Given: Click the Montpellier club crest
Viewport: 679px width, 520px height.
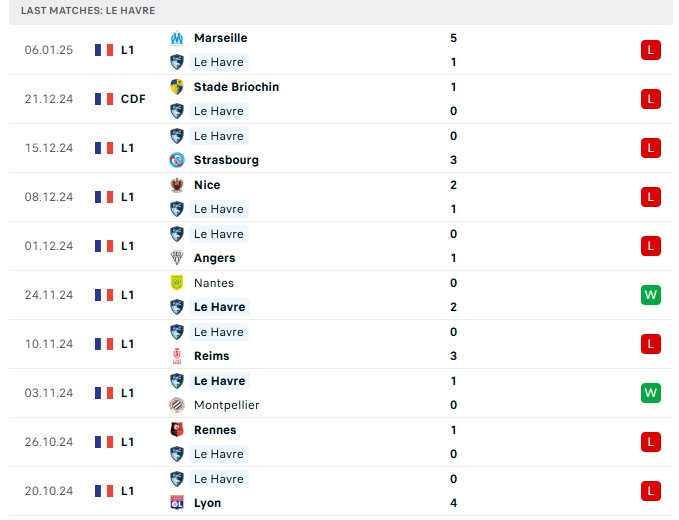Looking at the screenshot, I should (x=177, y=405).
